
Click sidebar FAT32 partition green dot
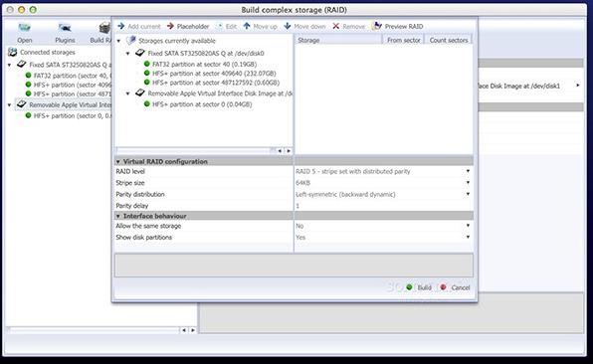pyautogui.click(x=28, y=76)
